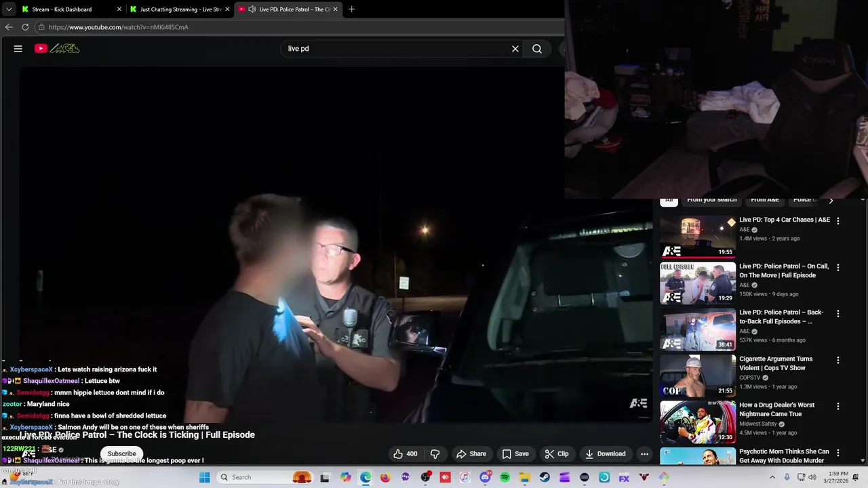Save the video to a playlist
This screenshot has width=868, height=488.
[x=515, y=454]
